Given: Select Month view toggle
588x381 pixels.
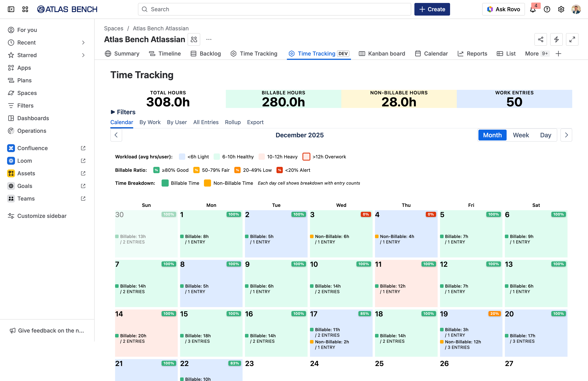Looking at the screenshot, I should pyautogui.click(x=492, y=135).
